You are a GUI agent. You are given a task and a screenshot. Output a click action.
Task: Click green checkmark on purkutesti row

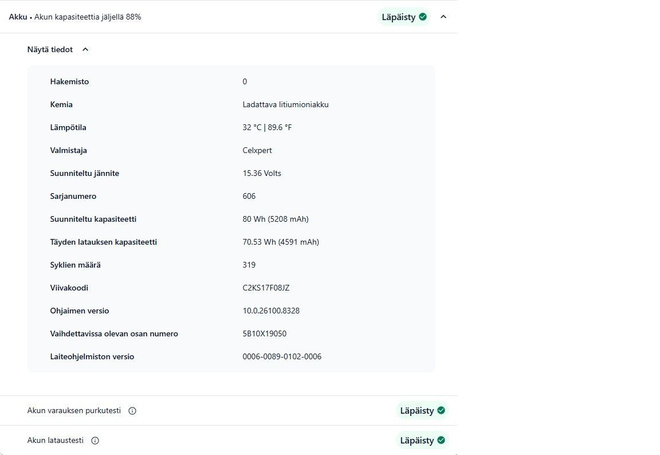(x=441, y=410)
